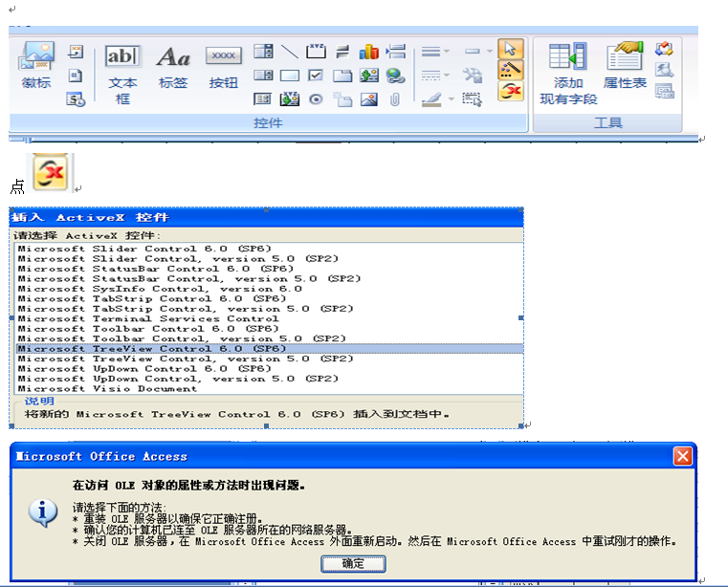Screen dimensions: 728x587
Task: Choose the rectangle control icon
Action: pos(290,76)
